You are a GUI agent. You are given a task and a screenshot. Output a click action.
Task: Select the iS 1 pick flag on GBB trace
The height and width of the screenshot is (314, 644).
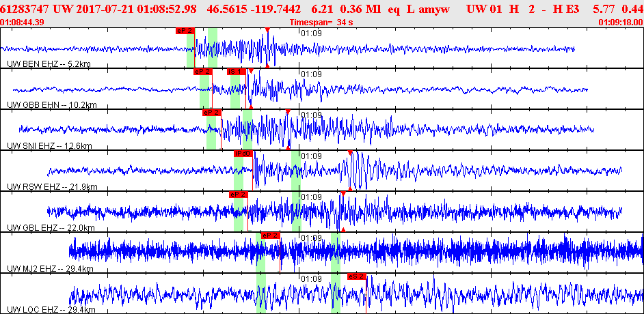coord(235,72)
